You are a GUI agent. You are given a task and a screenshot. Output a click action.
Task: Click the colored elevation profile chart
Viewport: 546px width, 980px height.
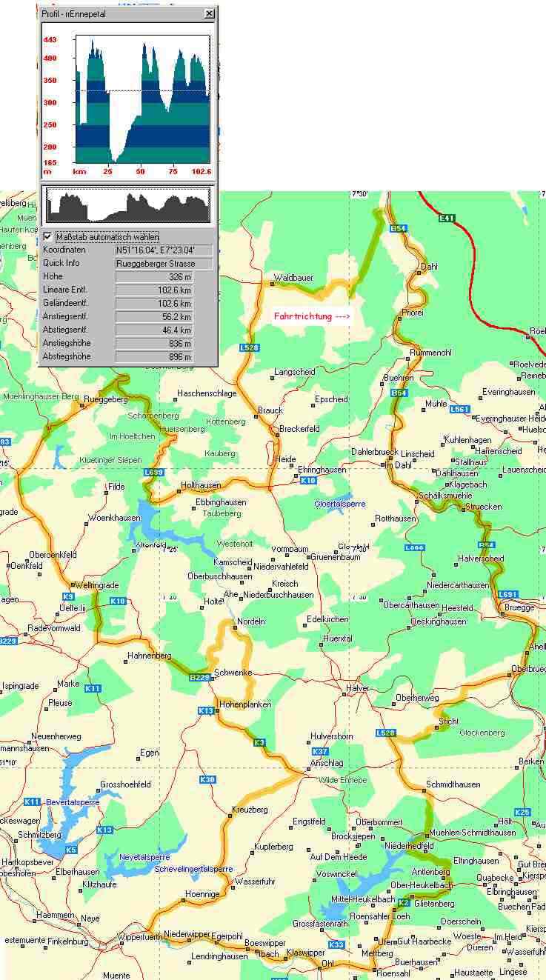click(x=142, y=99)
